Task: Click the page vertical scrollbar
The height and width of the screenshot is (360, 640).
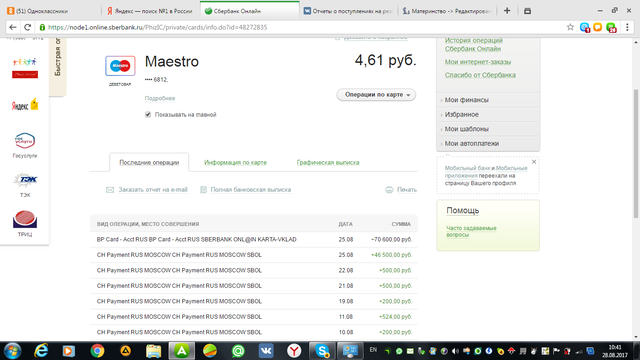Action: point(636,154)
